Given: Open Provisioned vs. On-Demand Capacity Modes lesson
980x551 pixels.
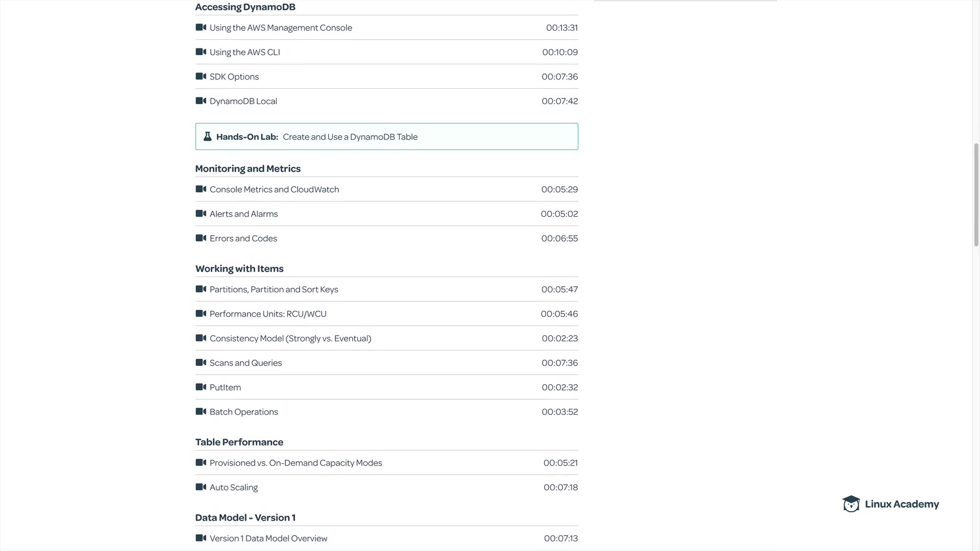Looking at the screenshot, I should click(x=296, y=463).
